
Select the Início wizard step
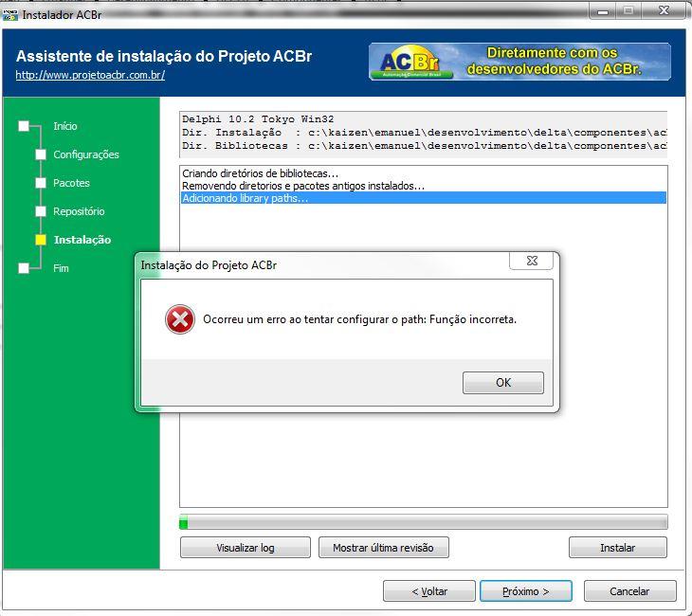tap(65, 126)
